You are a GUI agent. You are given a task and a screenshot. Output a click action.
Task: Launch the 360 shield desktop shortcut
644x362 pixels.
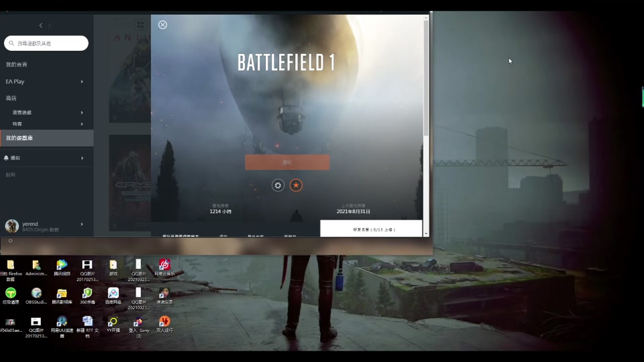[x=87, y=296]
